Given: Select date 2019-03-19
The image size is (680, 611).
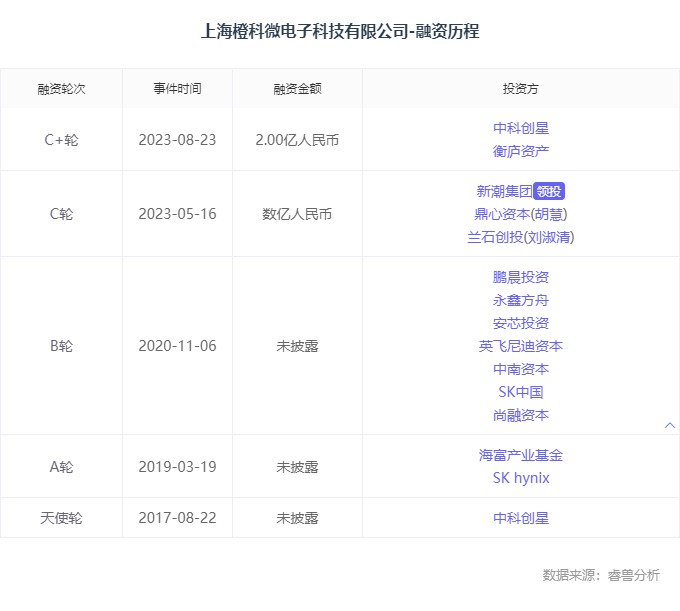Looking at the screenshot, I should click(177, 467).
